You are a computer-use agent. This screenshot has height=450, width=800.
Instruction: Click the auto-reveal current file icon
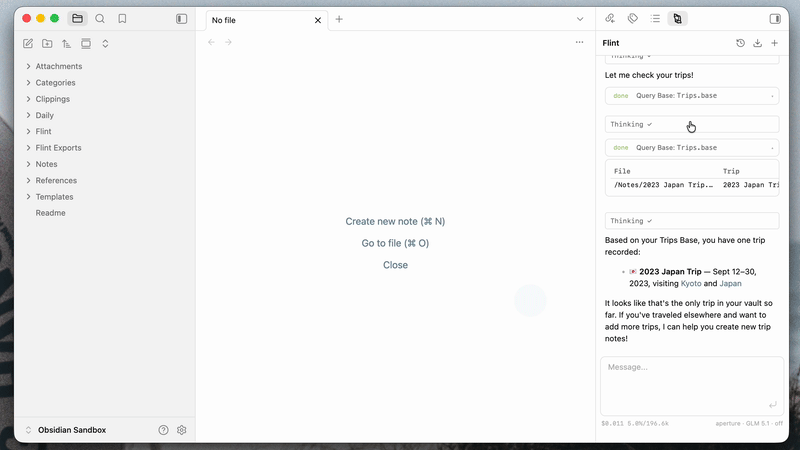pyautogui.click(x=86, y=43)
